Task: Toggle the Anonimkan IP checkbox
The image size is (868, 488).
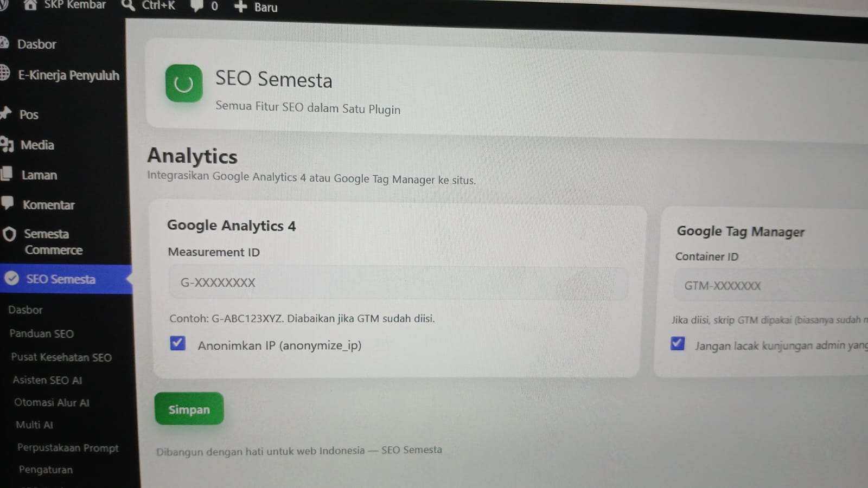Action: click(x=177, y=343)
